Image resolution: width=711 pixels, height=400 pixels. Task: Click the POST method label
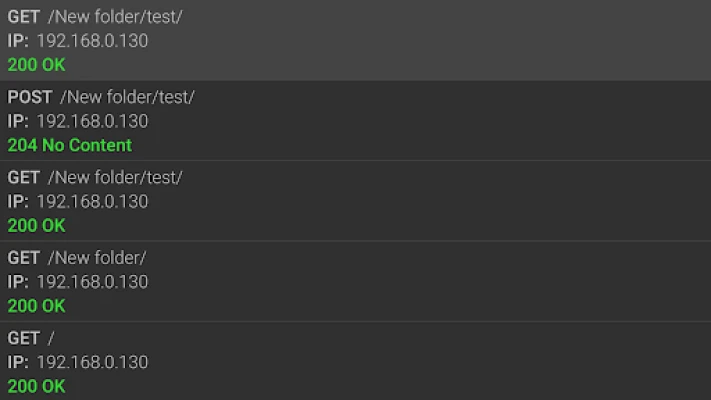tap(30, 97)
